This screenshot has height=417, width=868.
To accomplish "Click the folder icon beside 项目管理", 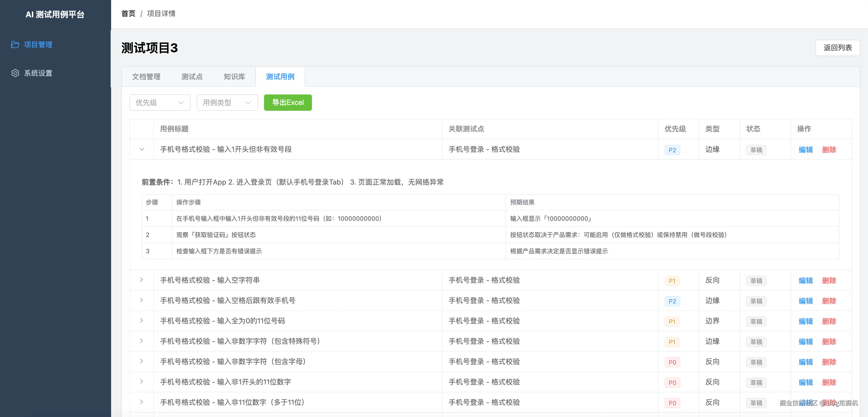I will (x=15, y=44).
